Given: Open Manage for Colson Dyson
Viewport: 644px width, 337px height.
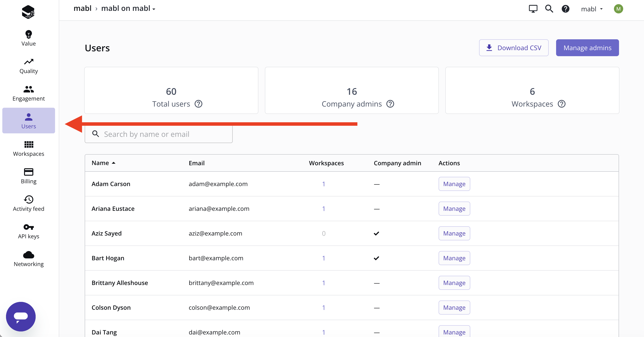Looking at the screenshot, I should (x=454, y=307).
